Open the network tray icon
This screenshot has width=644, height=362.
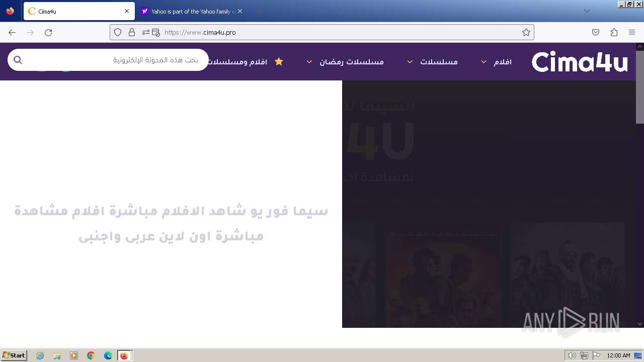tap(584, 355)
